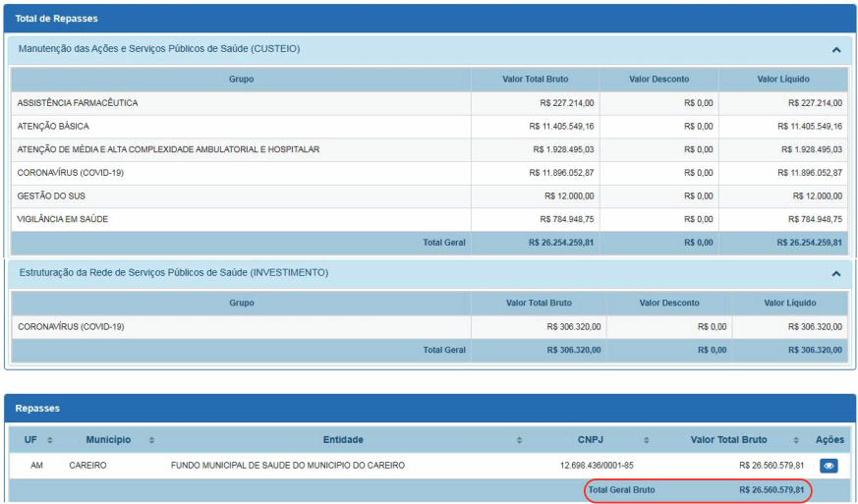Click the Total Geral Bruto label

(621, 489)
